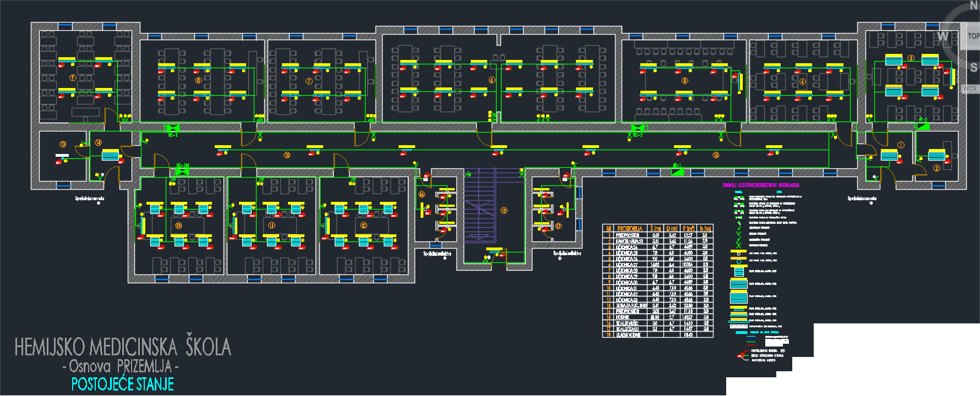Screen dimensions: 980x396
Task: Select the RO-1 distribution panel symbol
Action: pos(172,128)
